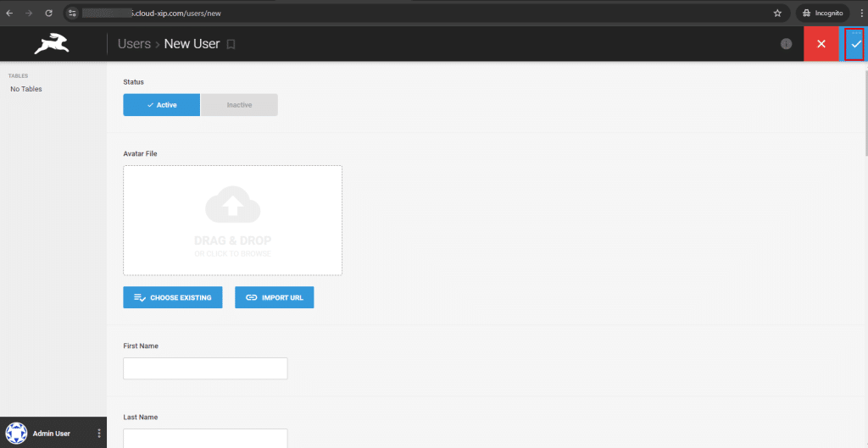This screenshot has height=448, width=868.
Task: Click the Admin User avatar
Action: pos(16,433)
